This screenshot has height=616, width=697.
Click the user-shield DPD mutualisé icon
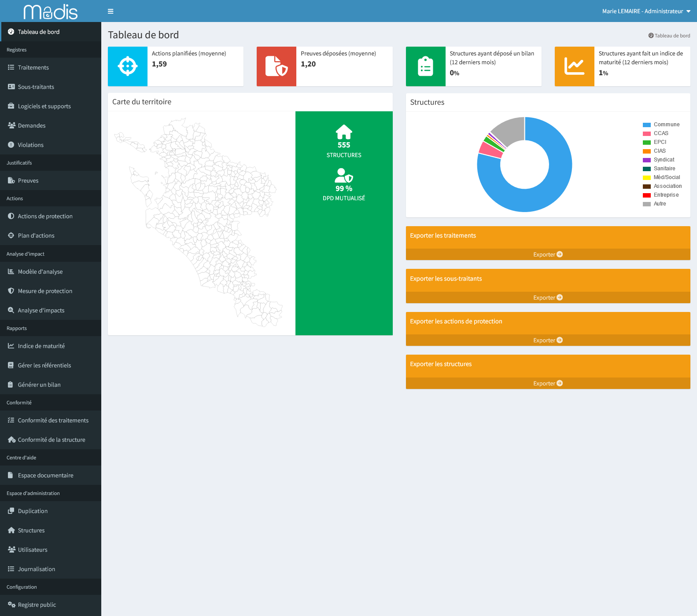point(344,176)
